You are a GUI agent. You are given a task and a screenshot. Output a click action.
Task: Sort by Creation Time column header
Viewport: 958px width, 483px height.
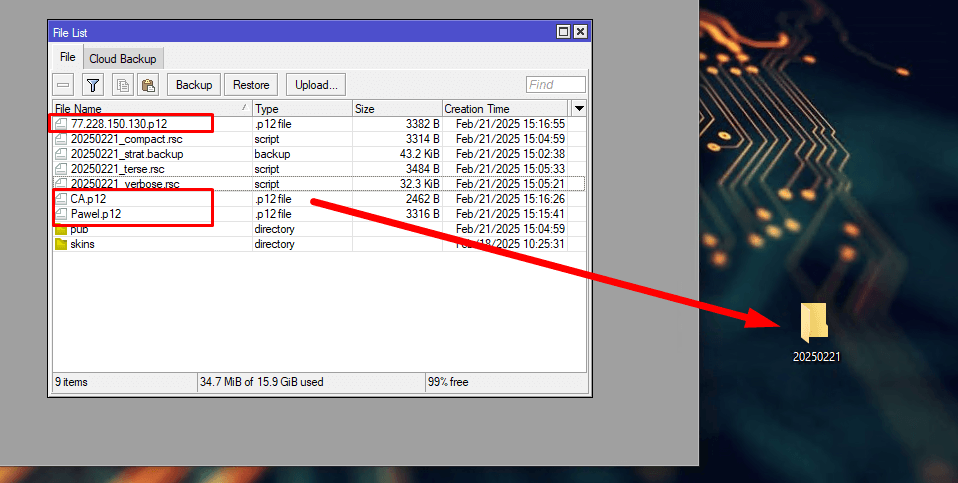(506, 109)
